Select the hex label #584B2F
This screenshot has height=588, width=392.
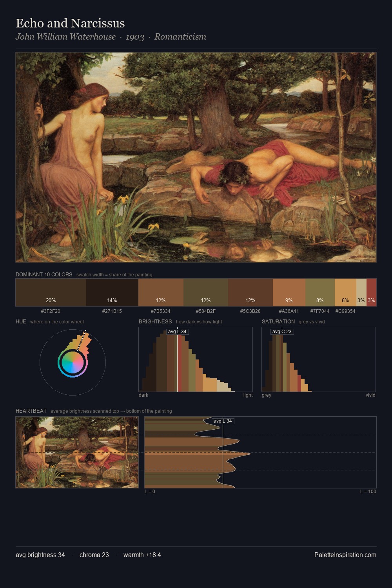click(x=206, y=311)
